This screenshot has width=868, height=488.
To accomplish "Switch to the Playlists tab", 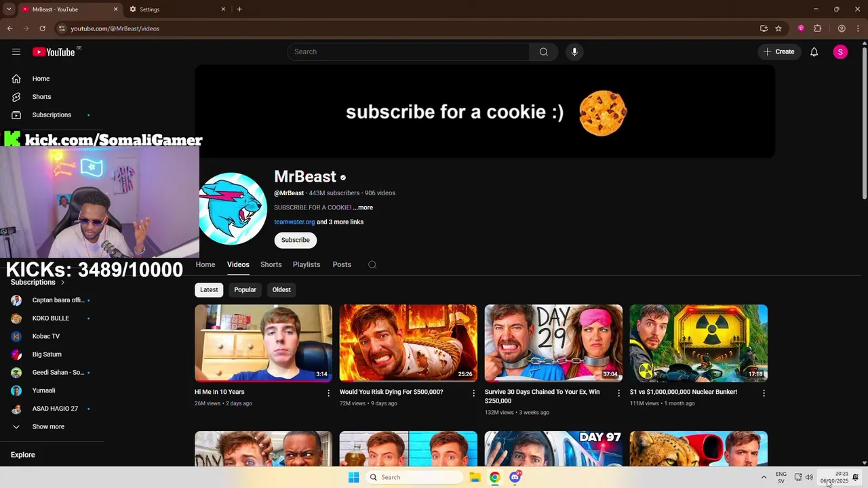I will (x=307, y=264).
